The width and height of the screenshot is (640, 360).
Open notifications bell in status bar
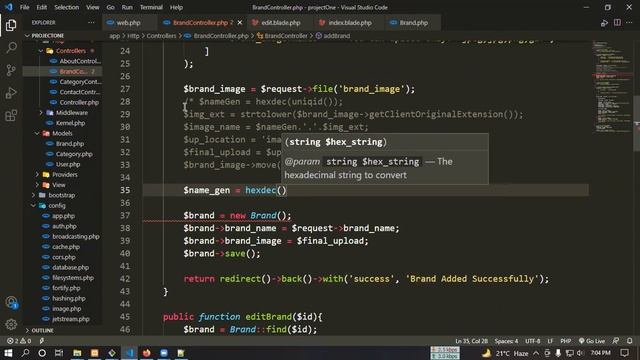tap(630, 341)
